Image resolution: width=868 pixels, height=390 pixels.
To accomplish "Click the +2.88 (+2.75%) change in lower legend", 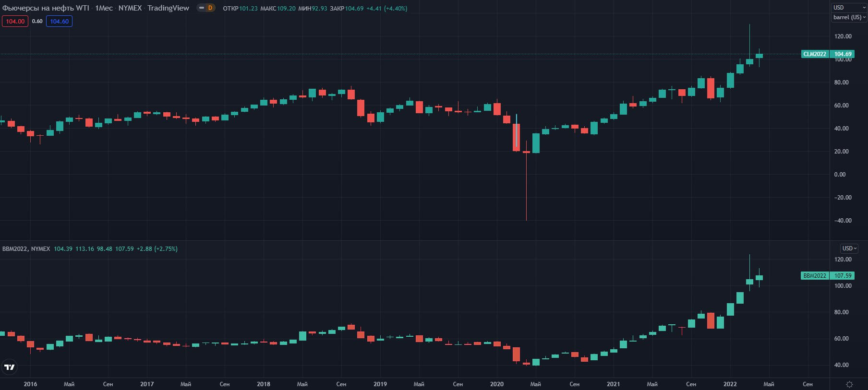I will coord(157,249).
